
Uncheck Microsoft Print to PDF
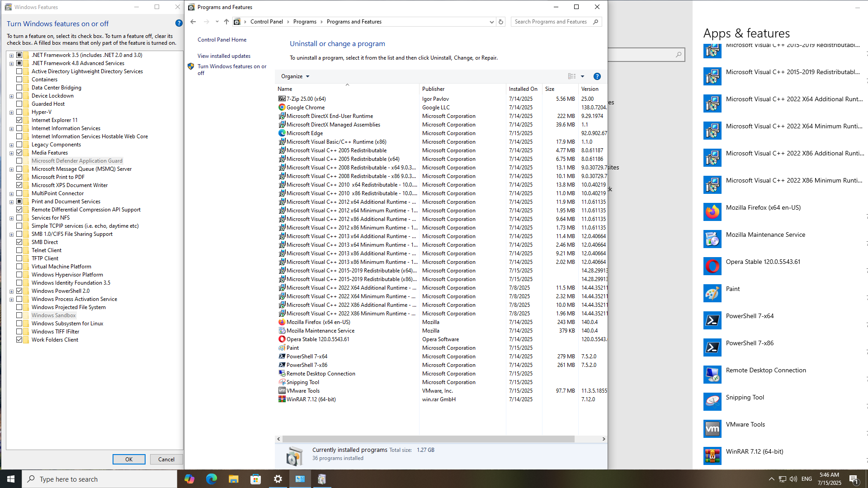click(19, 177)
